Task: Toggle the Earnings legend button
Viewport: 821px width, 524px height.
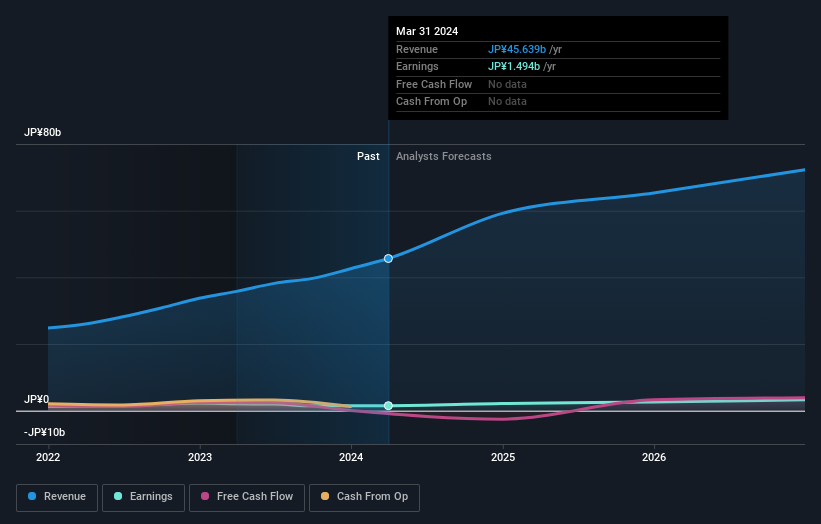Action: click(143, 497)
